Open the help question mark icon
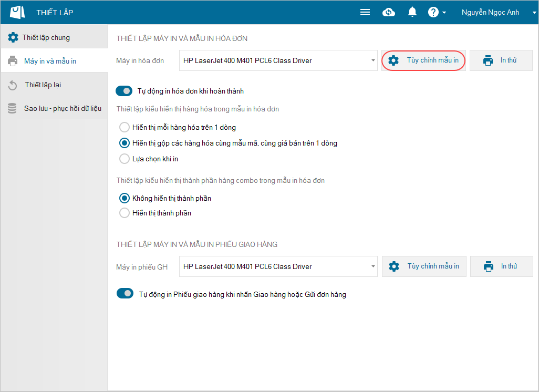This screenshot has width=539, height=392. (x=433, y=13)
